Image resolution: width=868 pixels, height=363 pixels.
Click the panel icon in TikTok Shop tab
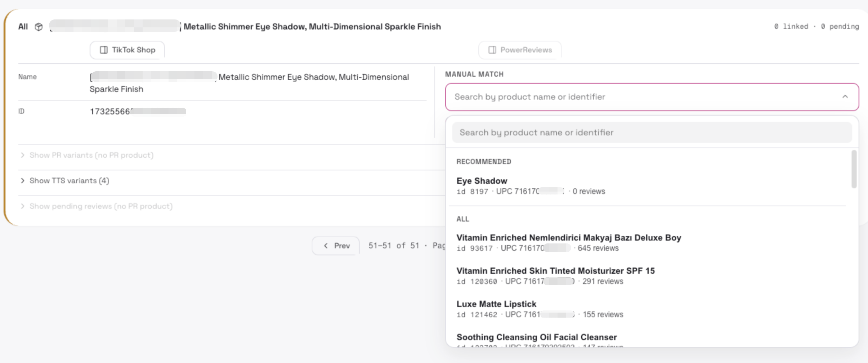(104, 50)
